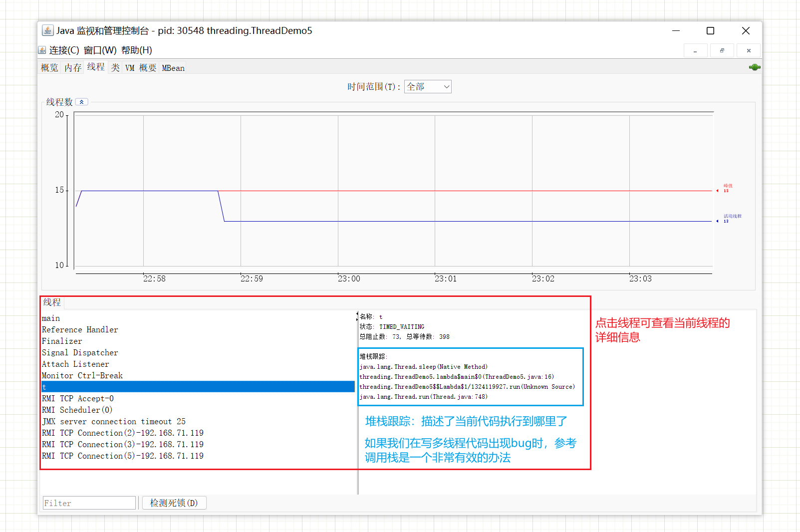
Task: Close the inner JConsole frame
Action: pos(748,50)
